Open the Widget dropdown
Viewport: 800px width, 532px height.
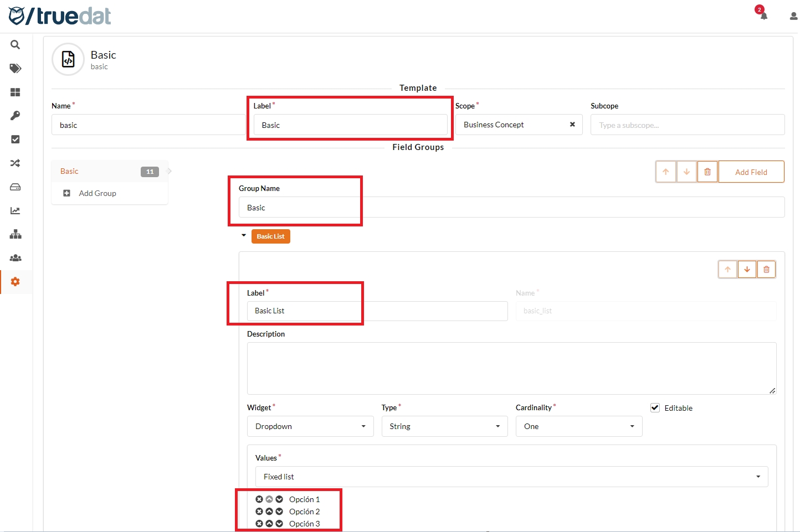[310, 426]
